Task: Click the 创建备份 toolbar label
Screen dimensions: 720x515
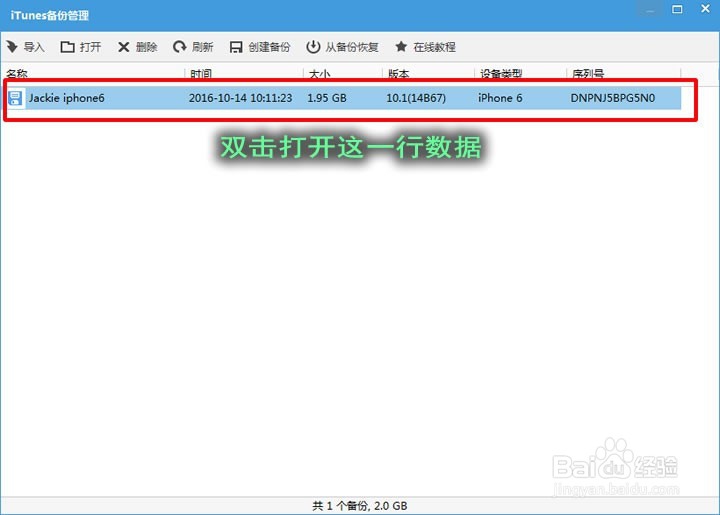Action: 269,47
